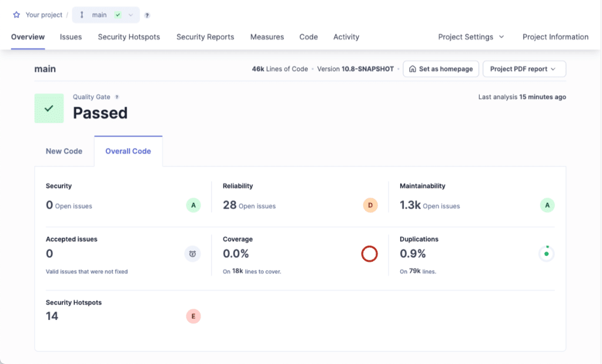Click the Reliability D rating badge
Image resolution: width=602 pixels, height=364 pixels.
point(370,205)
